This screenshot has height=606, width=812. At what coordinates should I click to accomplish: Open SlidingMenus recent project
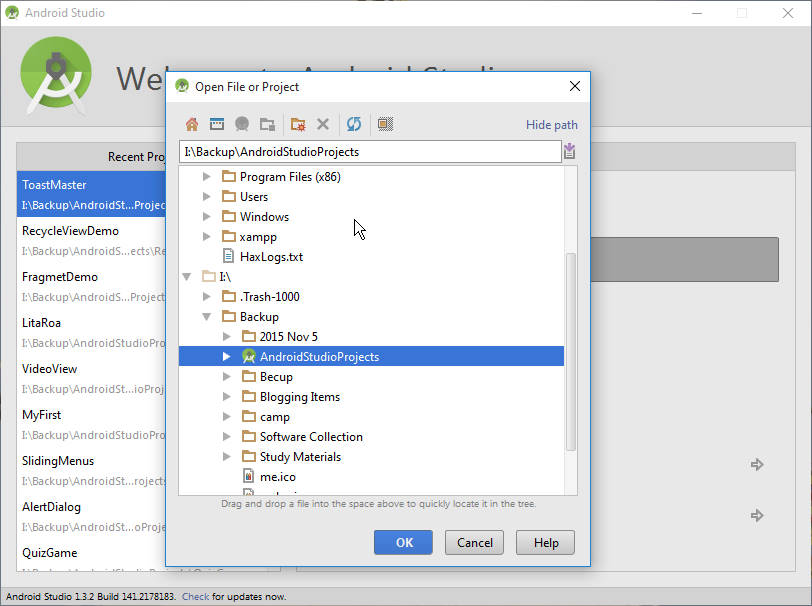click(x=91, y=471)
